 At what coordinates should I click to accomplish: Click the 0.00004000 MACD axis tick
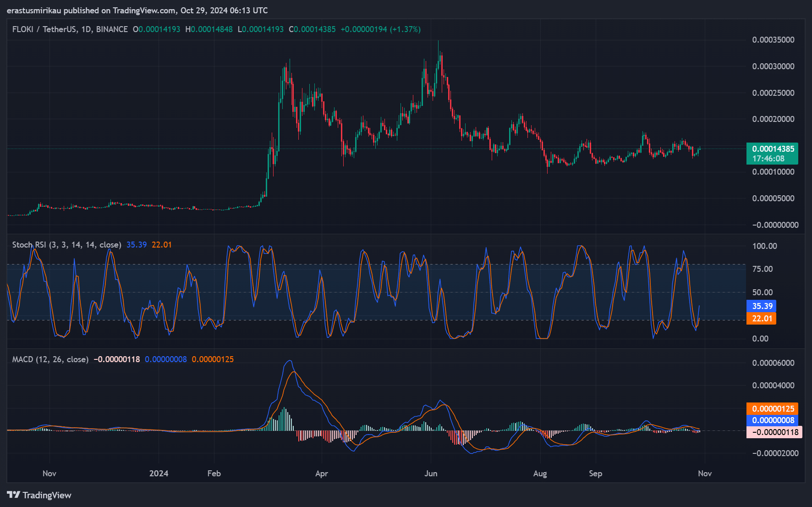(x=773, y=386)
